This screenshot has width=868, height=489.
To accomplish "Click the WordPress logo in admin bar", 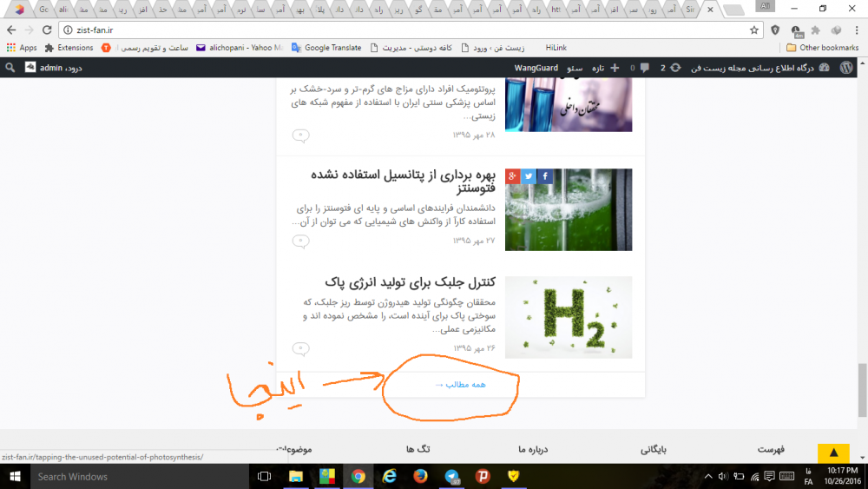I will (x=846, y=67).
